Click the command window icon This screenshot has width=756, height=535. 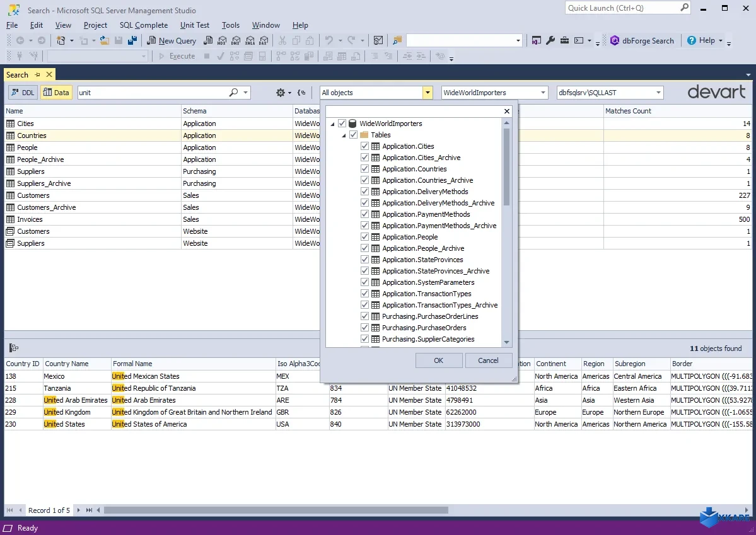tap(579, 40)
